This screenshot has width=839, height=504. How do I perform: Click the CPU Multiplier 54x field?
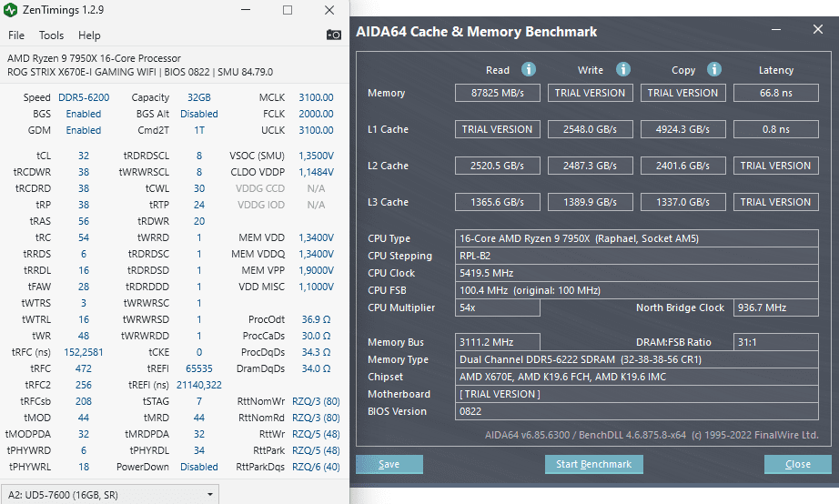[x=498, y=307]
